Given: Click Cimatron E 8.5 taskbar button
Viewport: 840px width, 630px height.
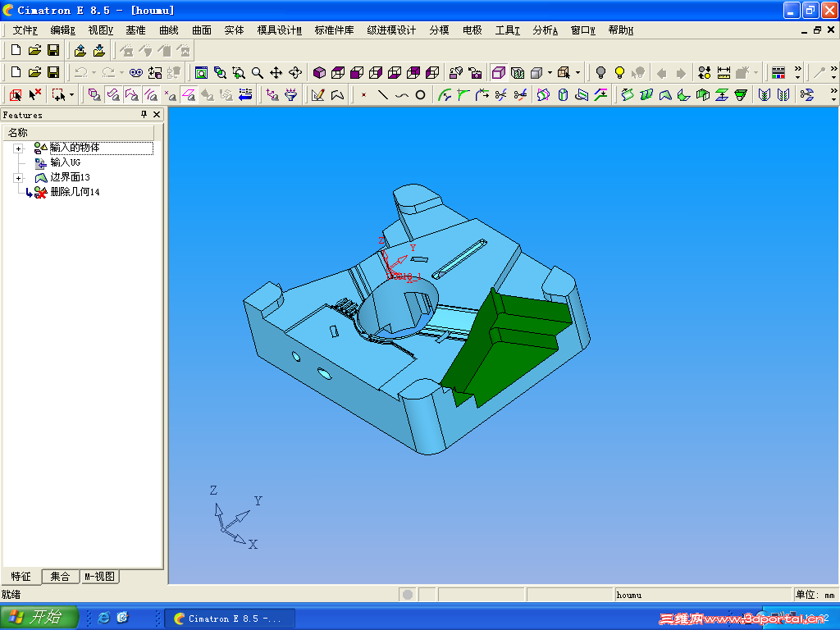Looking at the screenshot, I should tap(230, 619).
